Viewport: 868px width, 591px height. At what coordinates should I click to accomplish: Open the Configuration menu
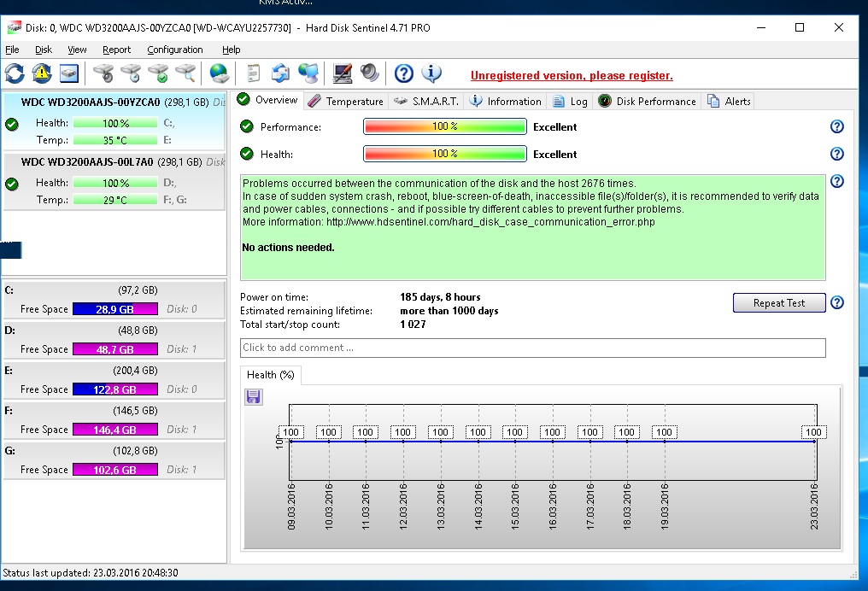174,50
